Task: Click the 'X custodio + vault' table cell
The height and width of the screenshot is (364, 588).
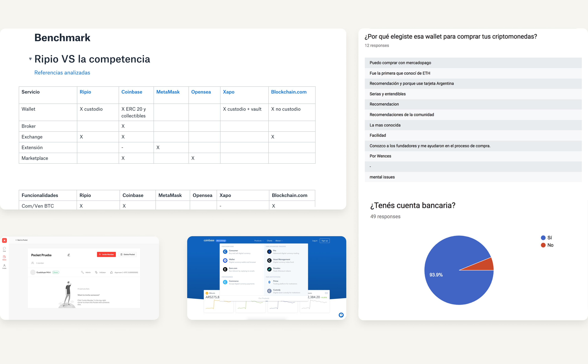Action: [x=244, y=112]
